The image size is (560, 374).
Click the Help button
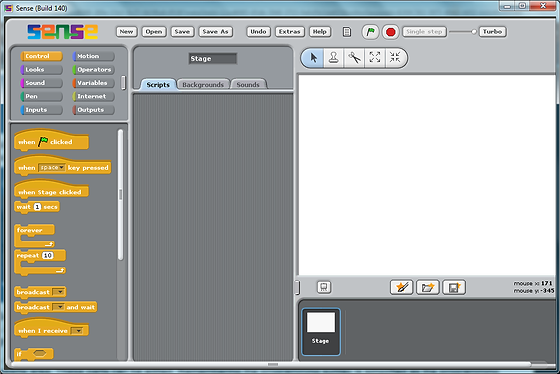tap(320, 32)
